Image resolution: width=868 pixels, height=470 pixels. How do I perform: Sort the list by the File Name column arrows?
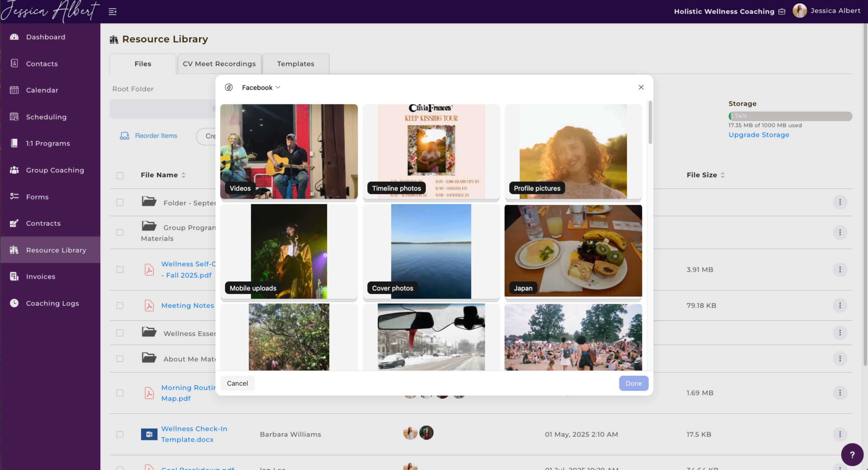pos(183,175)
